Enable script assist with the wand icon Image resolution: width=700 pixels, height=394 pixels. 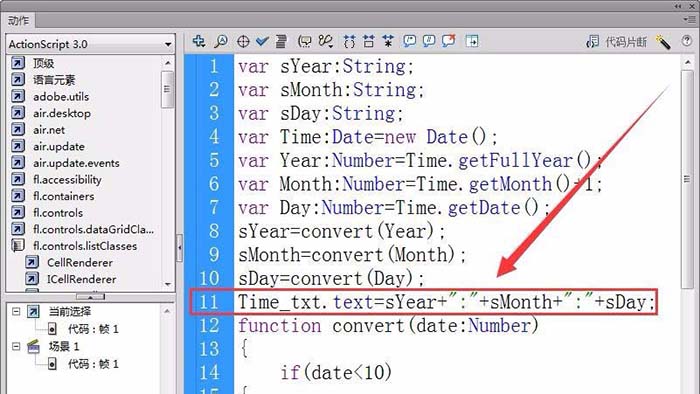(663, 42)
